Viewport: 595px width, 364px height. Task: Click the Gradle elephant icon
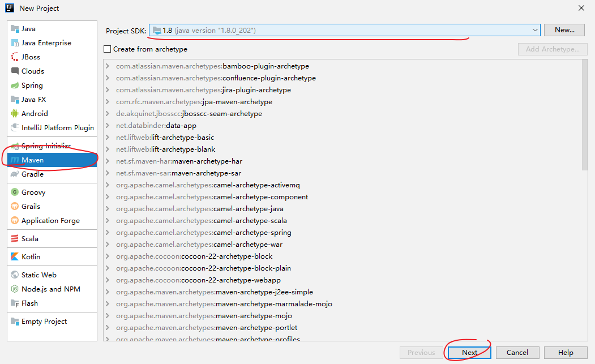point(15,174)
